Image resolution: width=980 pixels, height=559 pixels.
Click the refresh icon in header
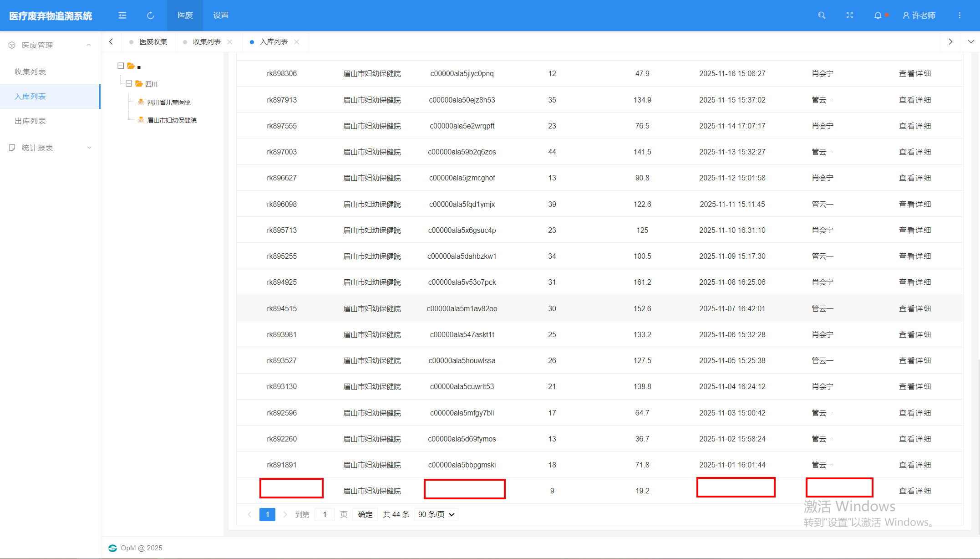(150, 15)
